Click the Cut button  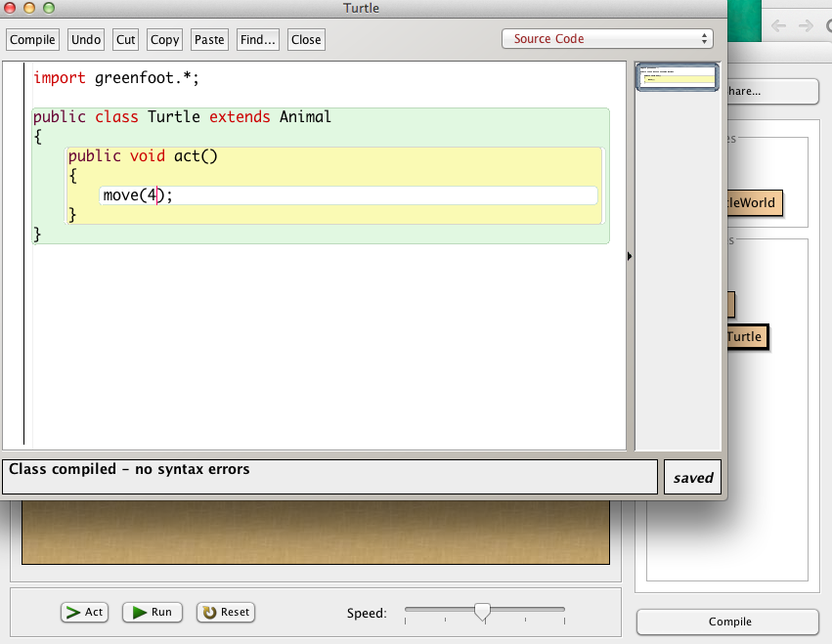(126, 40)
